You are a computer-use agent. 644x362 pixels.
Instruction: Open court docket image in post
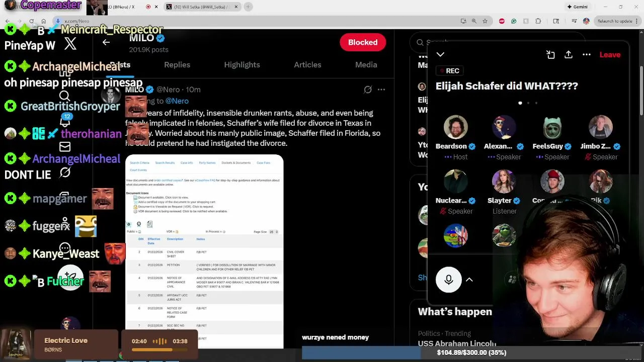click(204, 251)
